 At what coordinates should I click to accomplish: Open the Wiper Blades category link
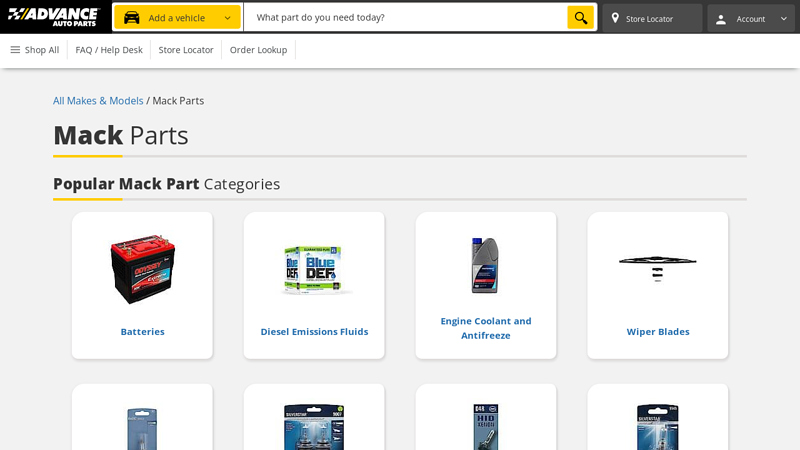coord(658,332)
